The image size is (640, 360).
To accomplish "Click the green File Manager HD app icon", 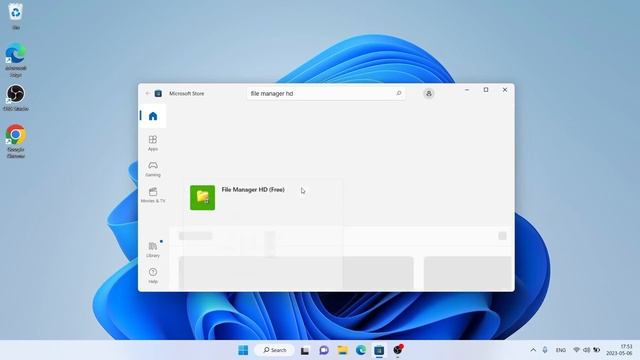I will (202, 198).
